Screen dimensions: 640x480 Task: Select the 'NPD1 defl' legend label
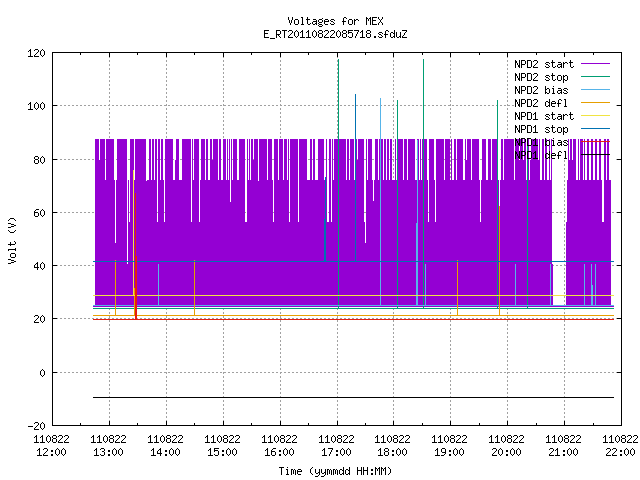coord(541,156)
